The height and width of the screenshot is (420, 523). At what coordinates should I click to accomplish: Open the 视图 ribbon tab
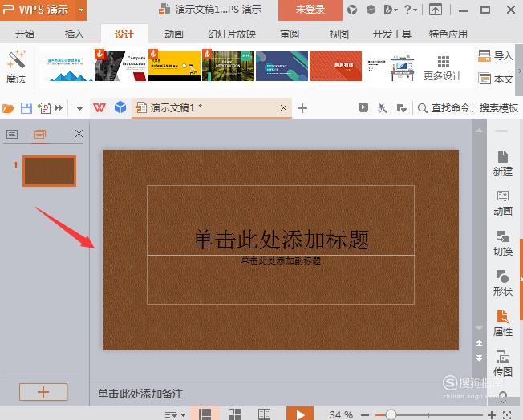coord(339,34)
